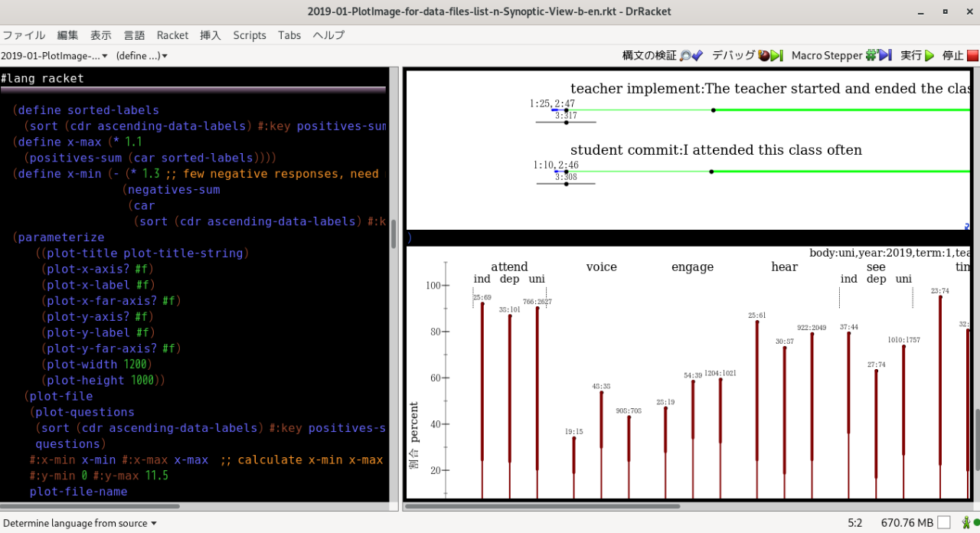
Task: Open the ヘルプ menu
Action: (328, 35)
